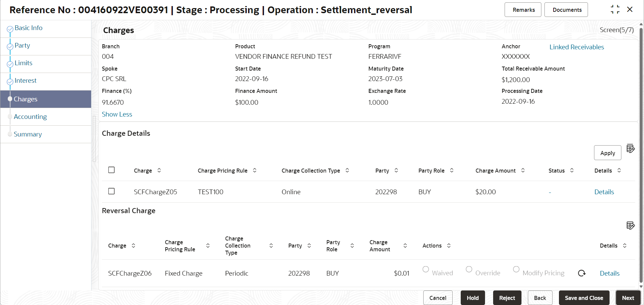Viewport: 644px width, 305px height.
Task: Sort Reversal Charge by Actions column
Action: 449,246
